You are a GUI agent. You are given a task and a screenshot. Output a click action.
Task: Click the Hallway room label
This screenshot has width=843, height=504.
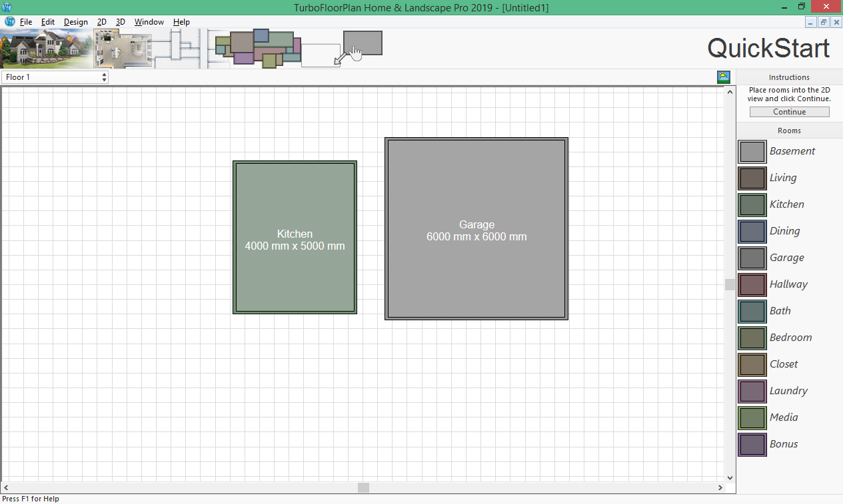788,284
